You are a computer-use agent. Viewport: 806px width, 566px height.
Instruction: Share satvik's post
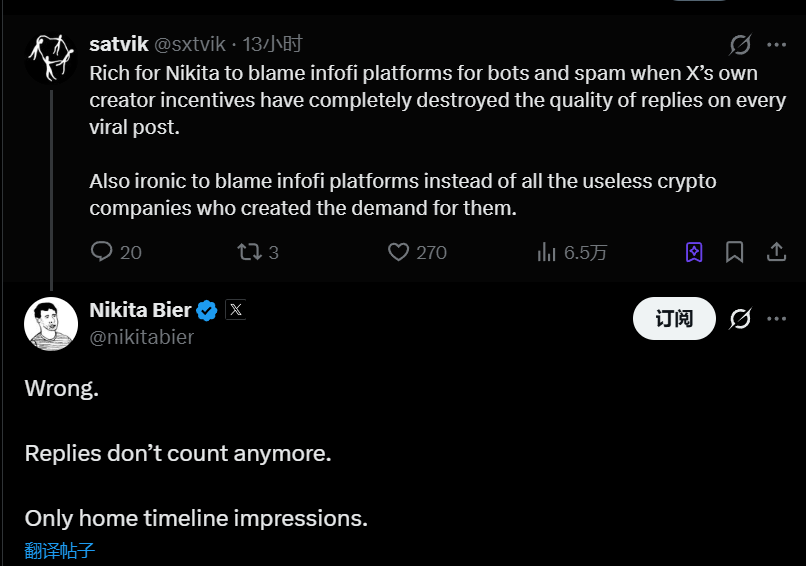pos(776,252)
